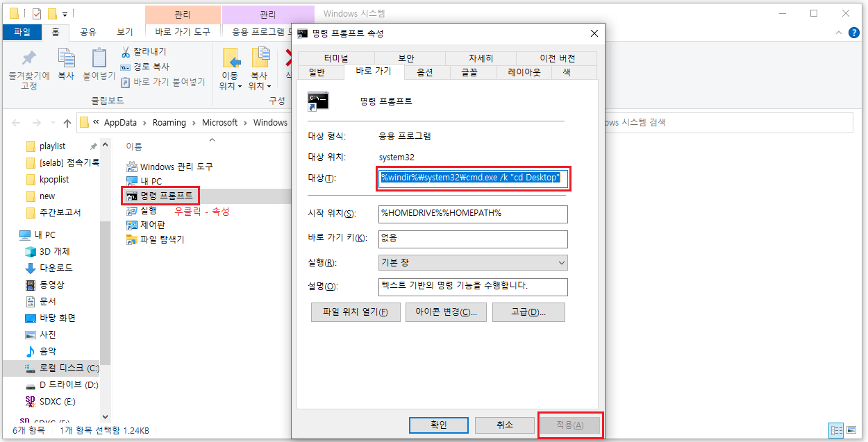Select the 명령 프롬프트 shortcut in file list
This screenshot has width=868, height=442.
tap(160, 196)
